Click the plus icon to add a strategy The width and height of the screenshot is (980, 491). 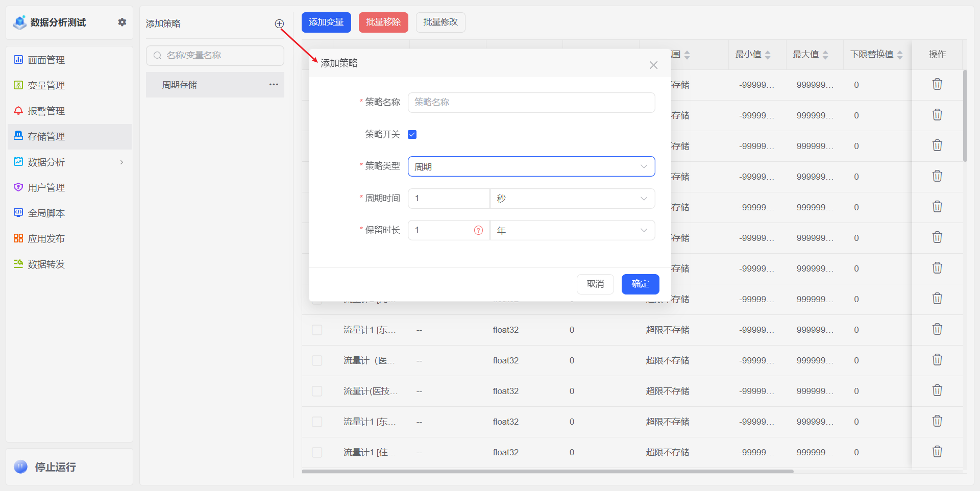coord(279,23)
